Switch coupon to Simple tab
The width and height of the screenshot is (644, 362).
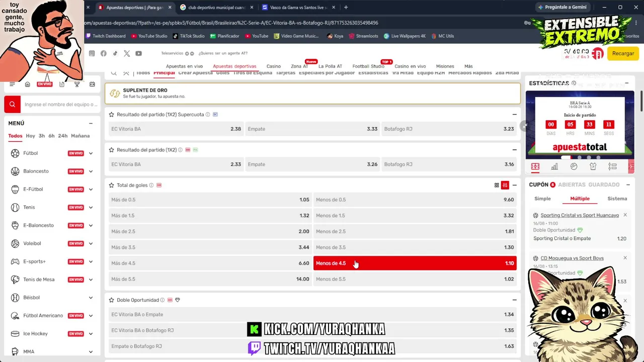pos(542,199)
